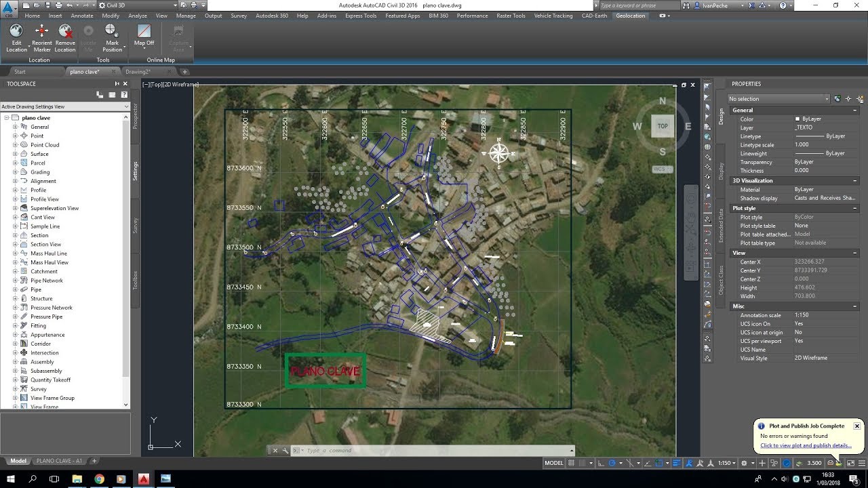This screenshot has height=488, width=868.
Task: Expand the Point node in Toolspace tree
Action: point(15,136)
